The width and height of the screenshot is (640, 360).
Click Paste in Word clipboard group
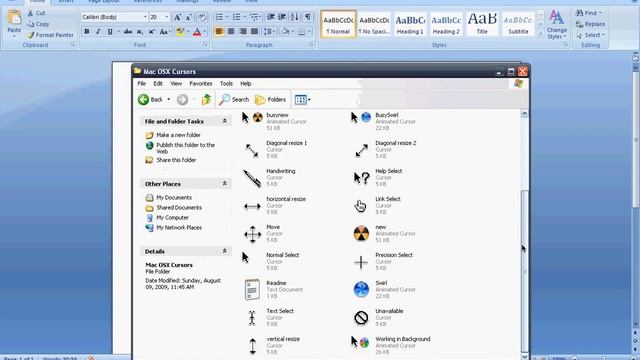pyautogui.click(x=14, y=23)
